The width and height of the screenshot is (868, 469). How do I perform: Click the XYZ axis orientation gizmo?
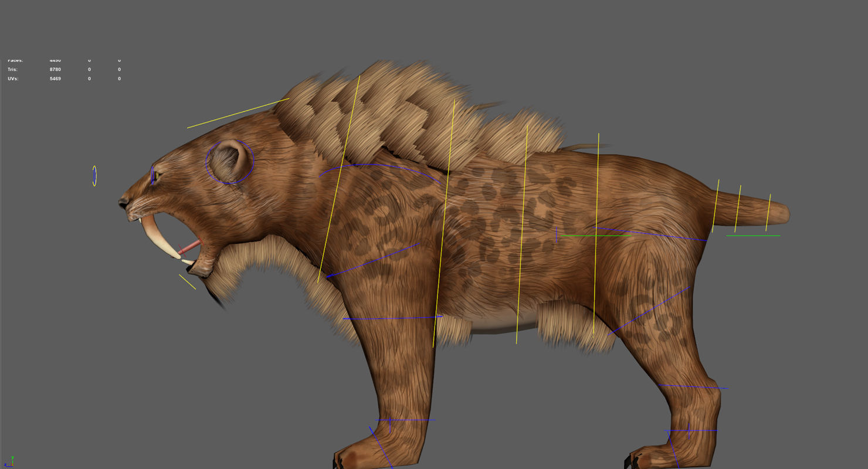[x=9, y=461]
